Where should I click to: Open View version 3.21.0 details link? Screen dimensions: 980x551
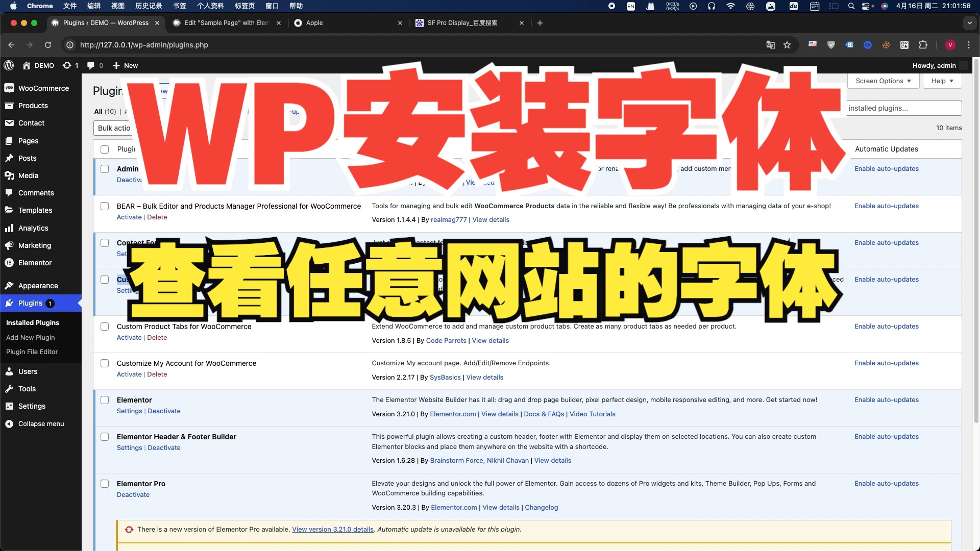[333, 530]
